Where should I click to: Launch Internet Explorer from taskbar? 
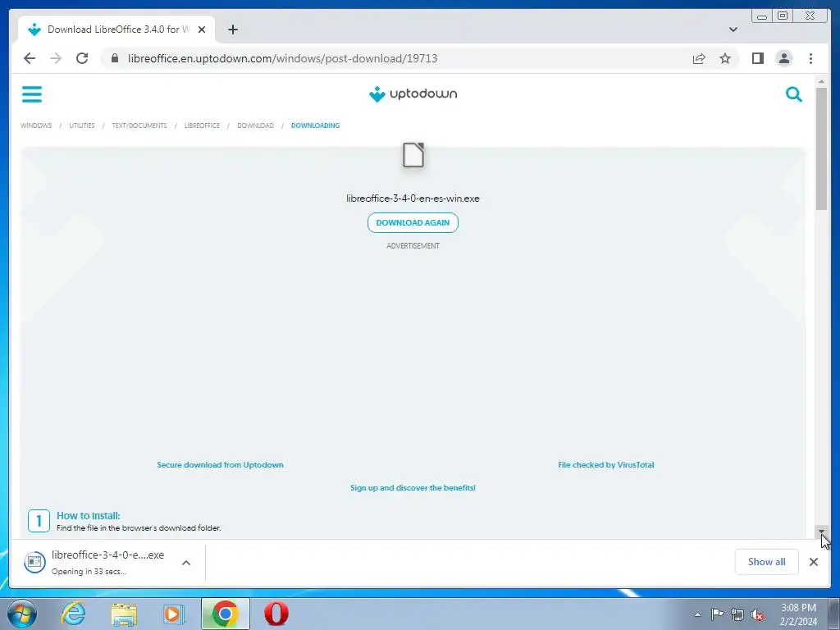pyautogui.click(x=73, y=614)
